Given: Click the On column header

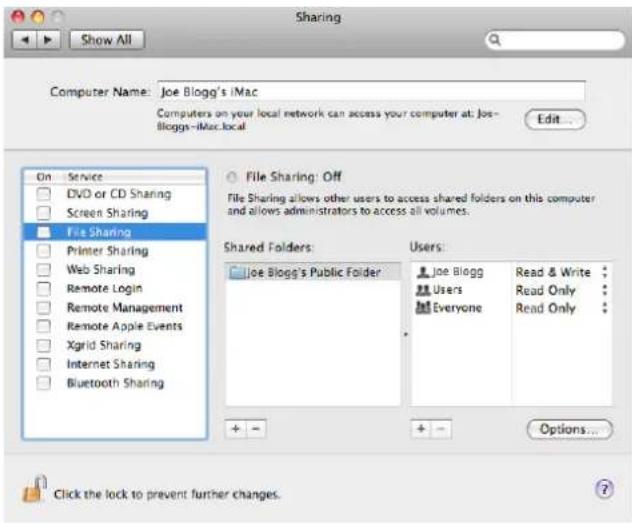Looking at the screenshot, I should click(44, 177).
